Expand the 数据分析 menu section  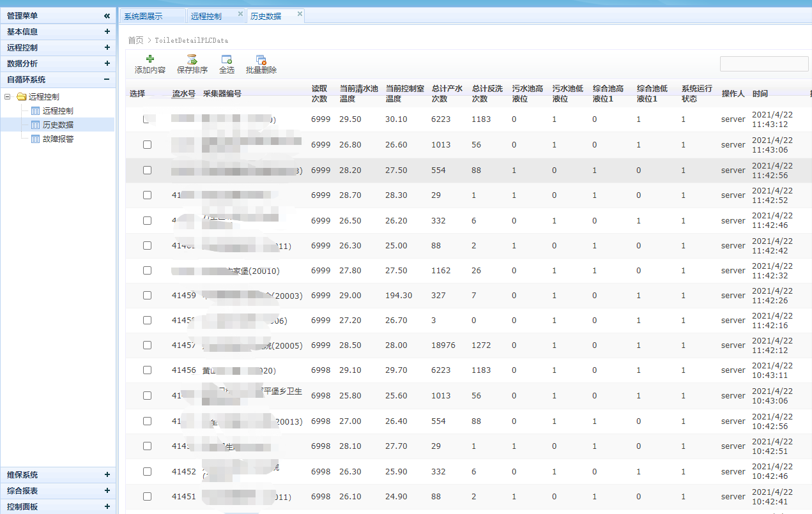[x=107, y=63]
